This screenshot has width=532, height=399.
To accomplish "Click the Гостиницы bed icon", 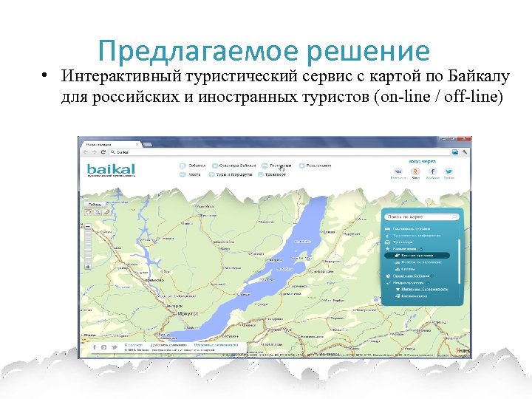I will pos(265,166).
